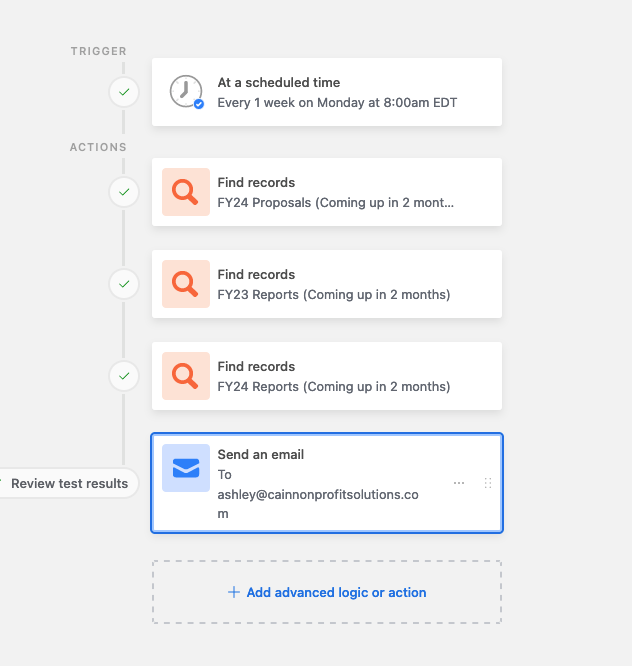Click the ashley@cainnonprofitsolutions.com recipient text
632x666 pixels.
318,504
